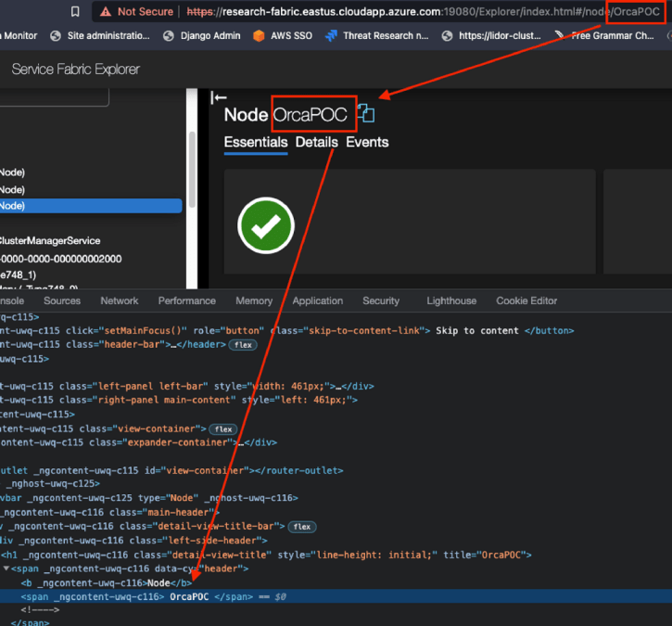Select the highlighted Node tree item
Image resolution: width=672 pixels, height=626 pixels.
point(91,206)
